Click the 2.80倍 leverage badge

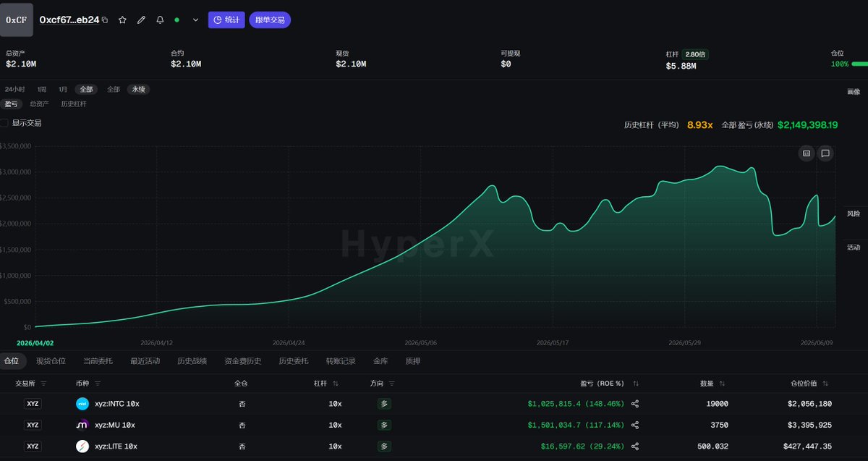pyautogui.click(x=696, y=54)
